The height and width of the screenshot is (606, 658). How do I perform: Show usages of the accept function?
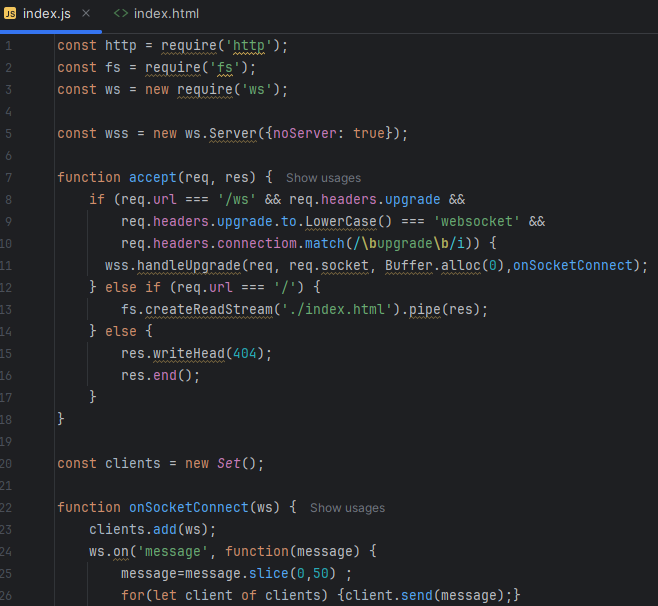pyautogui.click(x=323, y=178)
